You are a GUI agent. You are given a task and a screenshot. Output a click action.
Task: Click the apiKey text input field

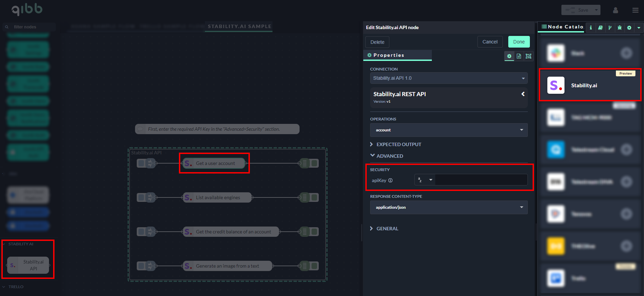[481, 180]
